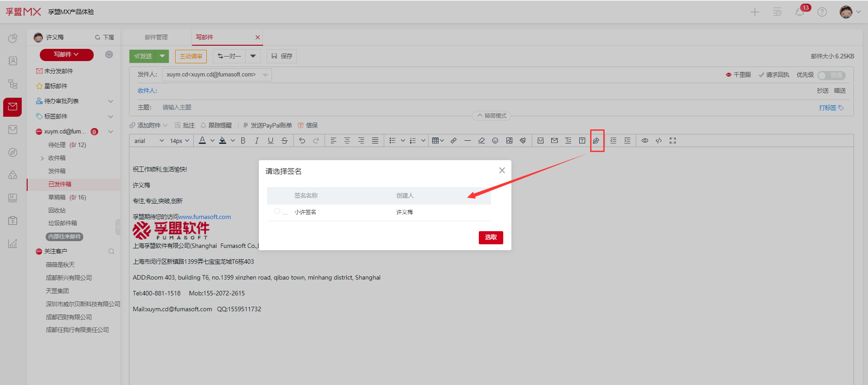Switch to the 邮件管理 tab
This screenshot has height=385, width=868.
click(x=156, y=37)
